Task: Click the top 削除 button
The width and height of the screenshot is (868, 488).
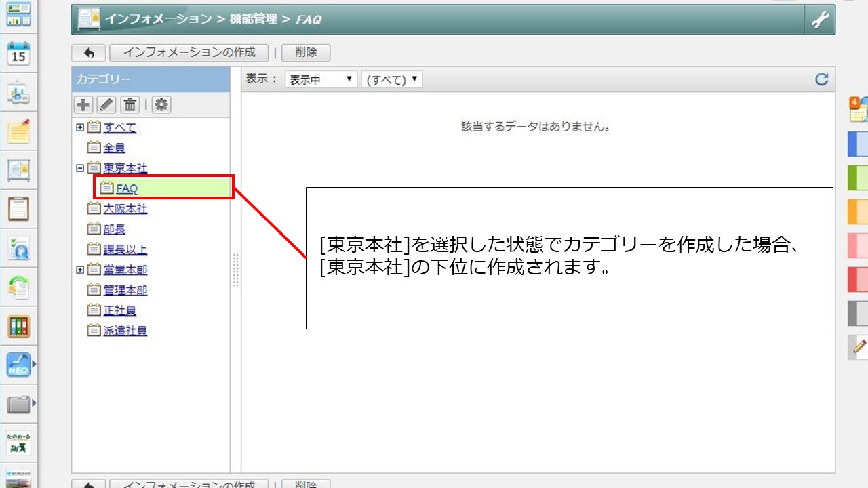Action: tap(305, 53)
